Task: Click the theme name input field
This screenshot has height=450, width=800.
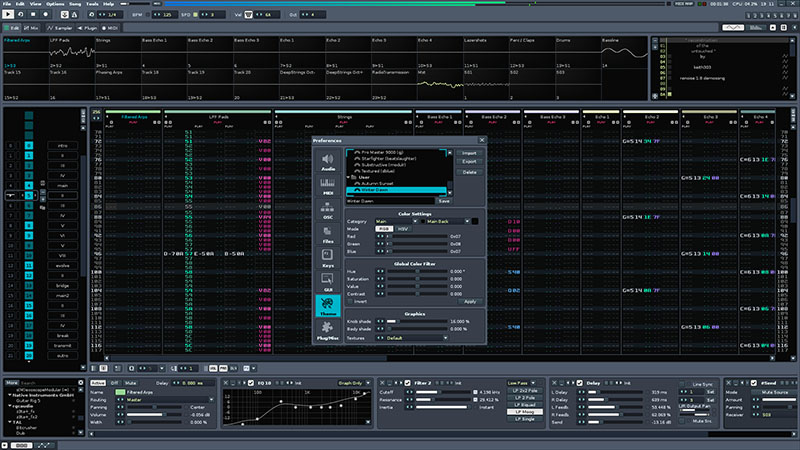Action: point(390,201)
